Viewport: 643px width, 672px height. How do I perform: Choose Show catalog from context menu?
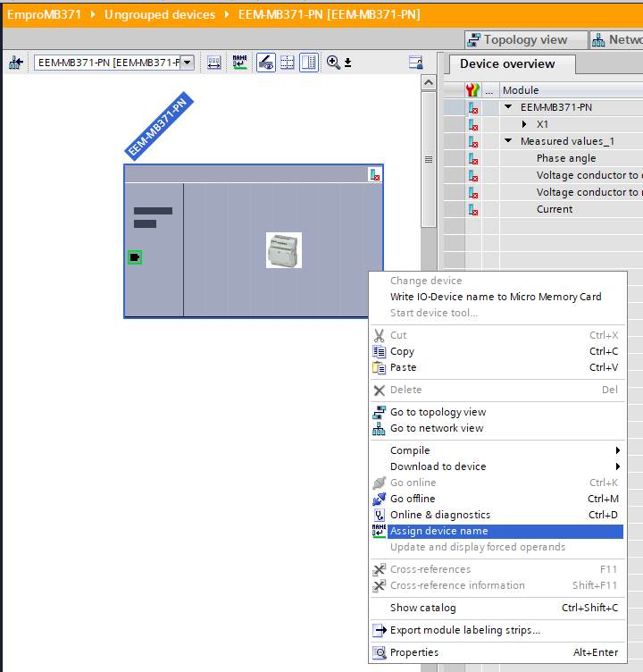(x=497, y=609)
